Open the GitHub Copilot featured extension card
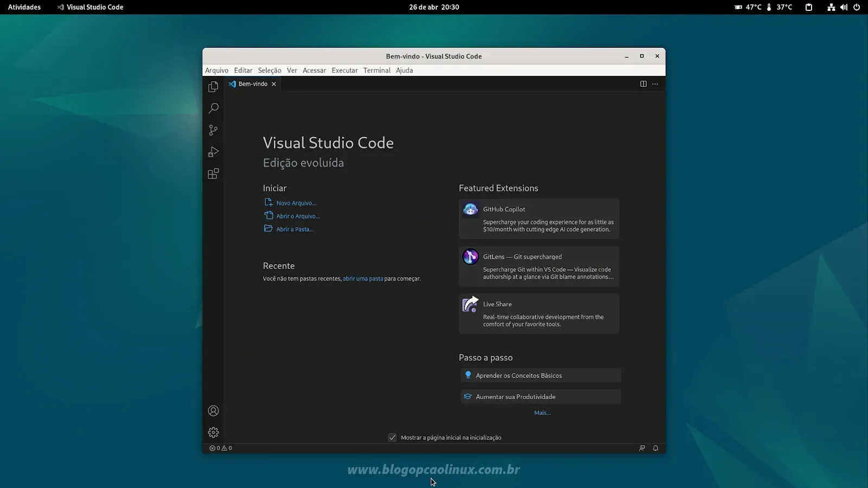 pyautogui.click(x=539, y=219)
